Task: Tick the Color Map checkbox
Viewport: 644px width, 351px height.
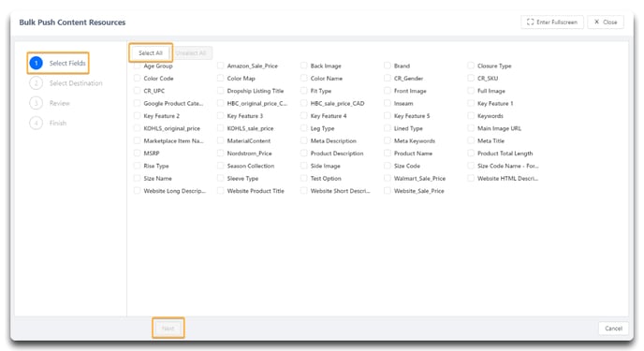Action: (x=221, y=78)
